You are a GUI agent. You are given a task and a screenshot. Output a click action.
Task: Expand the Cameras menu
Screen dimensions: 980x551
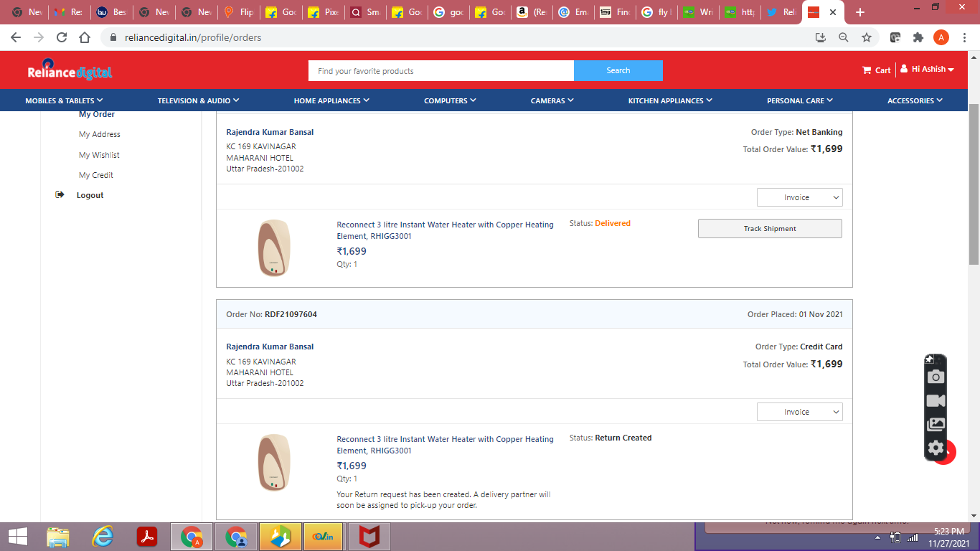click(x=552, y=100)
